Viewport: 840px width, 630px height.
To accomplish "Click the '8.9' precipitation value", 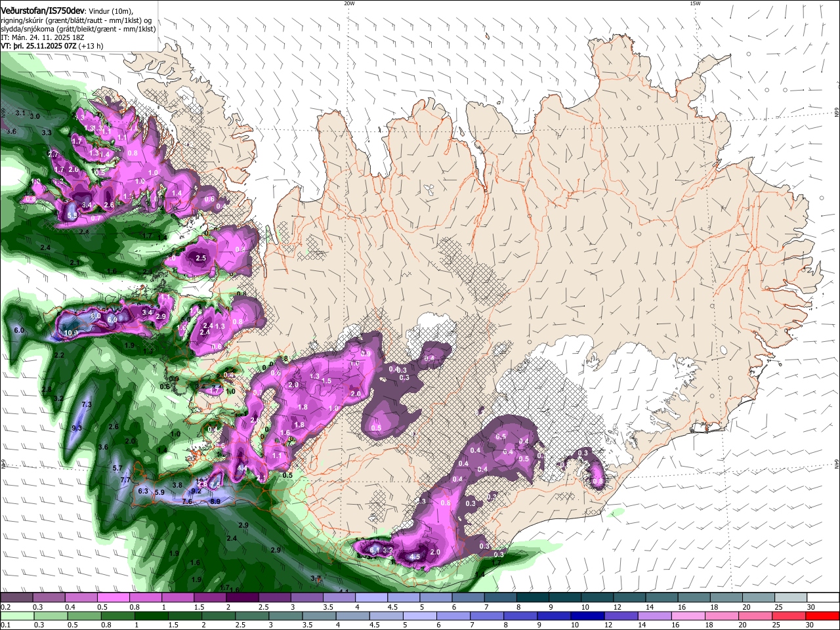I will (x=215, y=501).
